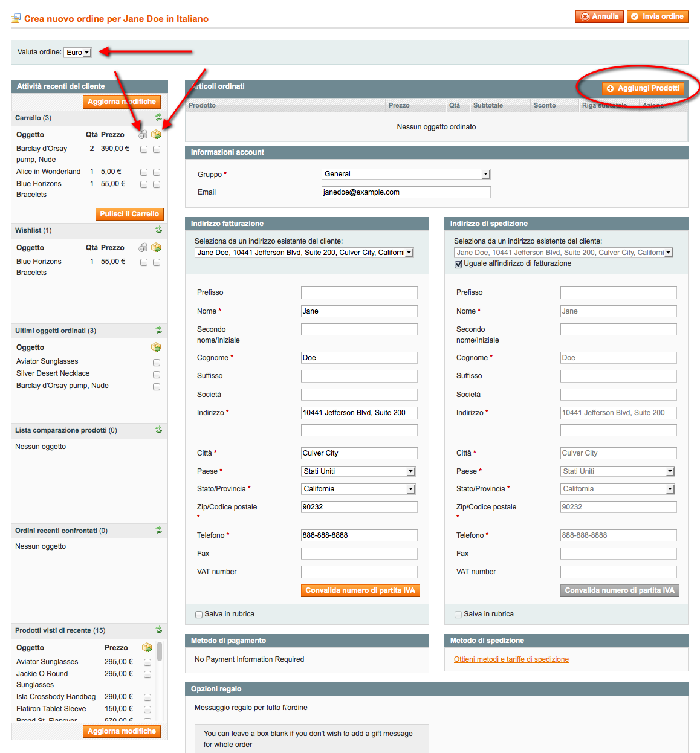This screenshot has height=753, width=700.
Task: Refresh the Wishlist panel
Action: click(x=158, y=230)
